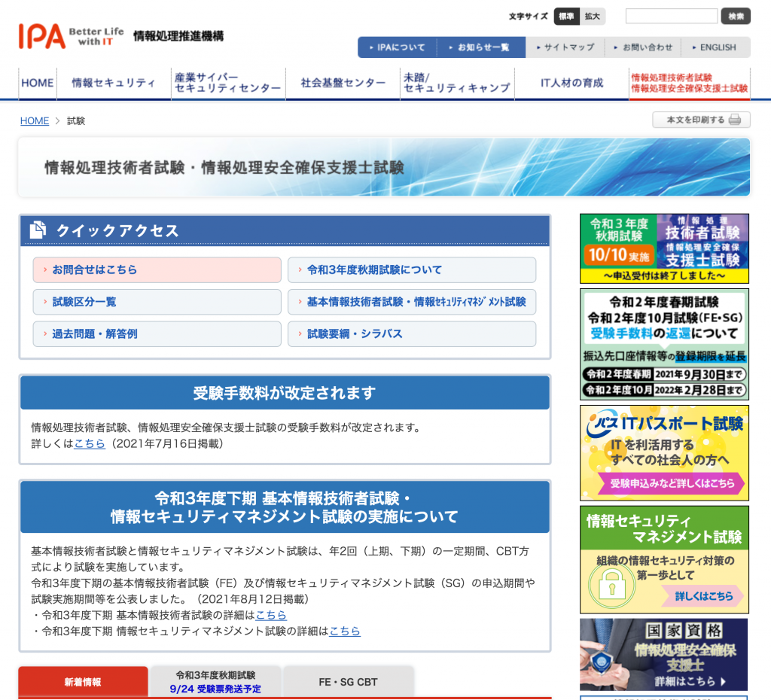Open the お問合せはこちら quick access button

point(157,270)
